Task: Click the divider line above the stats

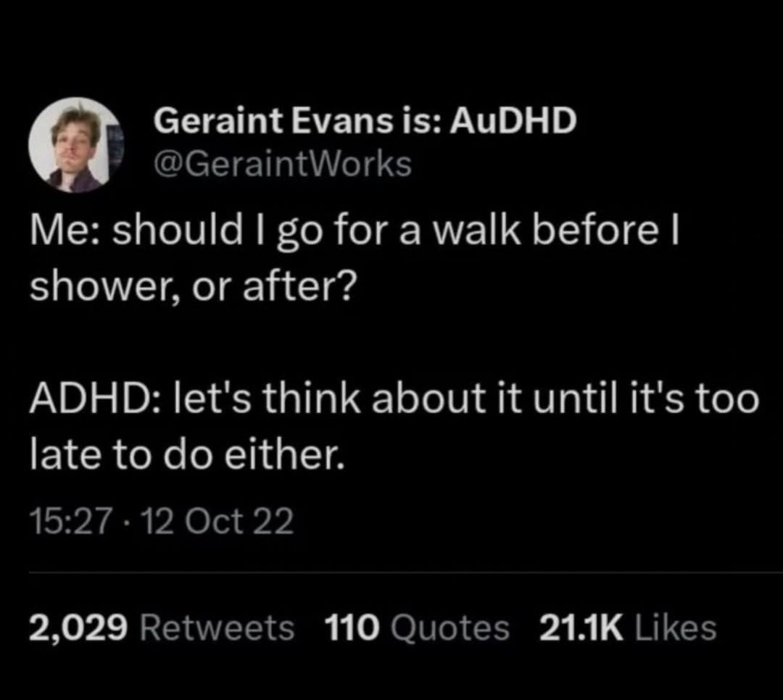Action: coord(391,572)
